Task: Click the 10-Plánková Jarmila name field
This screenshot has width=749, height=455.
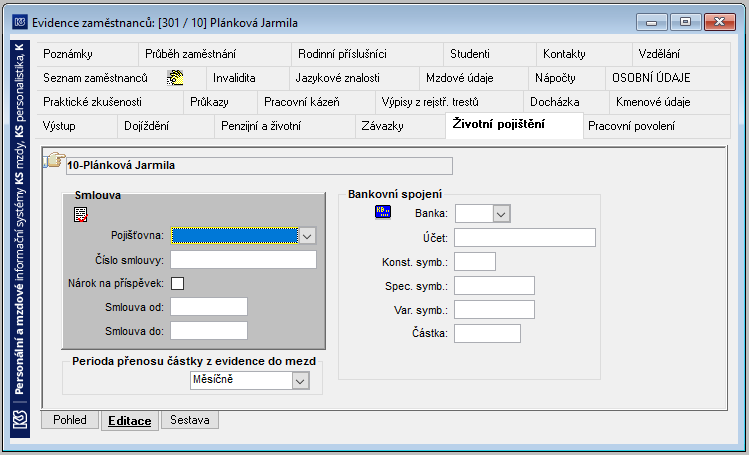Action: 259,166
